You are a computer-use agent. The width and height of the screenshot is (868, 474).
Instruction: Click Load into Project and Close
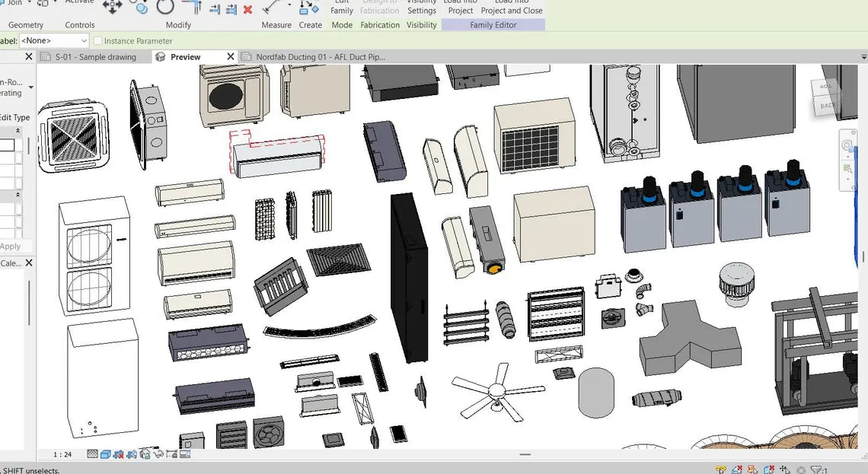pyautogui.click(x=512, y=7)
